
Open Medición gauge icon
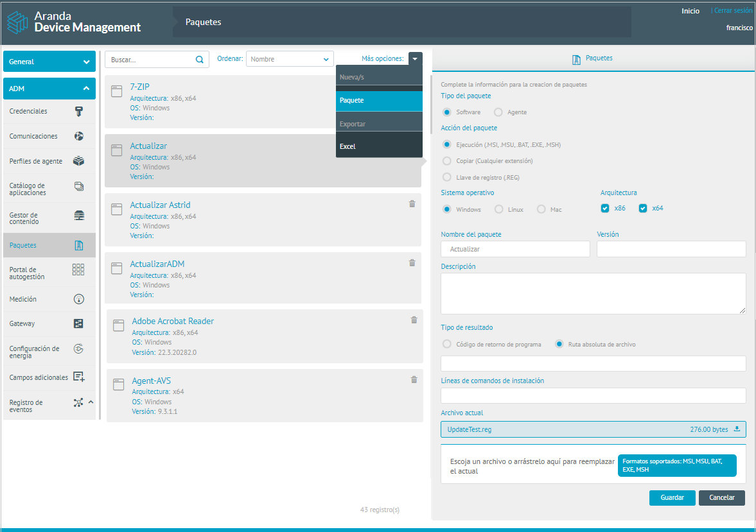[79, 299]
